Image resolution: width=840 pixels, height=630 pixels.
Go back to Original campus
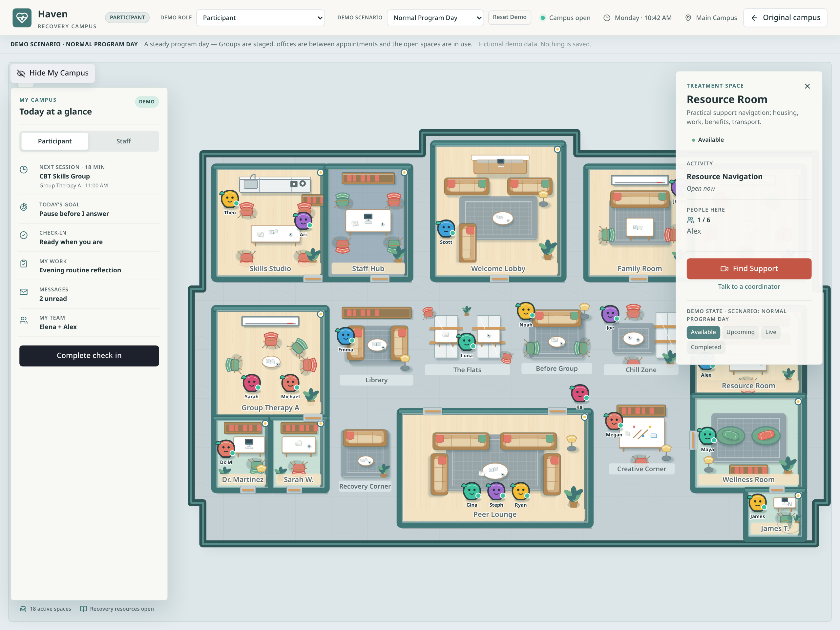pos(785,18)
